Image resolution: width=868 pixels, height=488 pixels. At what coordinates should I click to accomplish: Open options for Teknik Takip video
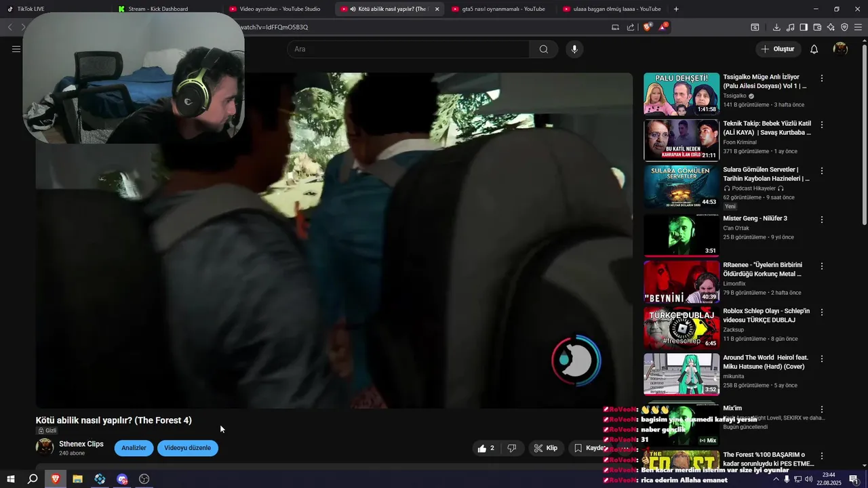coord(821,125)
